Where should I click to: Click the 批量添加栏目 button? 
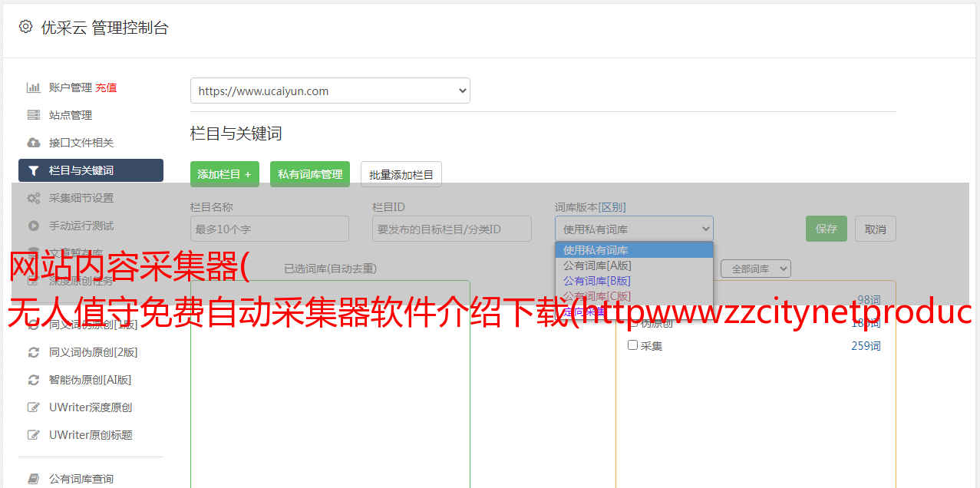(x=401, y=174)
